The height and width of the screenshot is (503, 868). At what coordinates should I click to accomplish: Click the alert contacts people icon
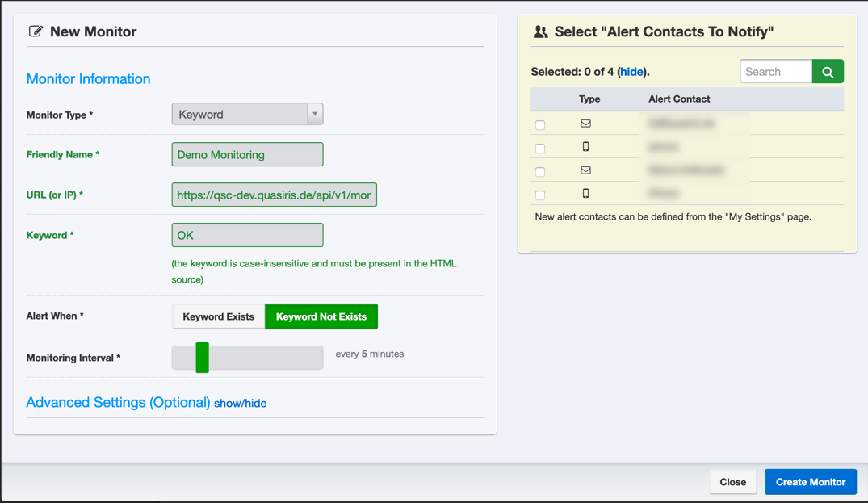click(540, 31)
